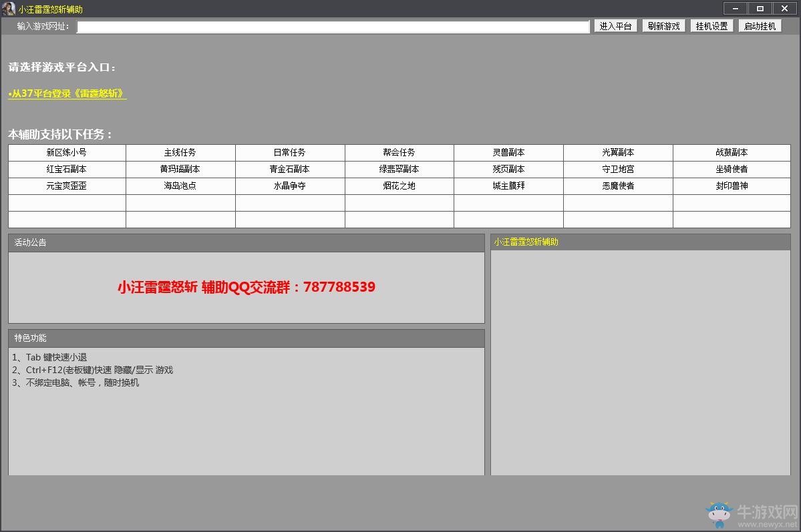Select the 灵兽副本 cell
Image resolution: width=801 pixels, height=532 pixels.
tap(508, 153)
